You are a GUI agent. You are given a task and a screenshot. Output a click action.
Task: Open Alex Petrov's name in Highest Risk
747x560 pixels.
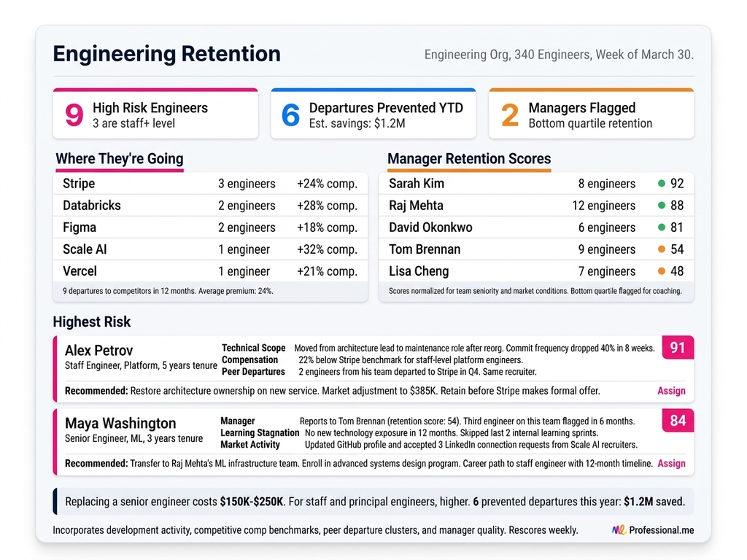(x=99, y=351)
